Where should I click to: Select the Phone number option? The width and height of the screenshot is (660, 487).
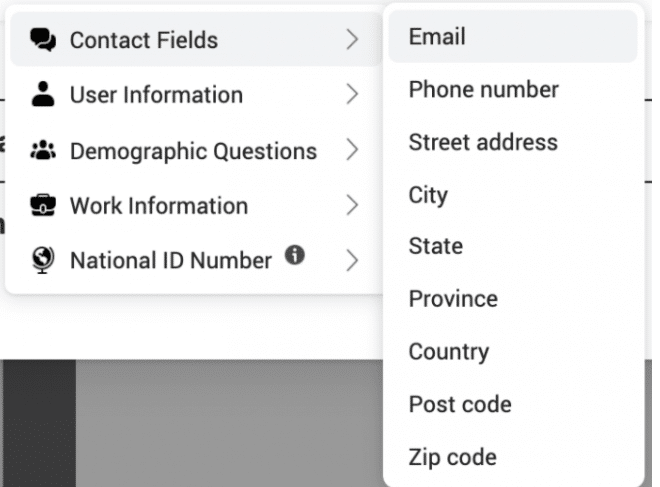513,89
